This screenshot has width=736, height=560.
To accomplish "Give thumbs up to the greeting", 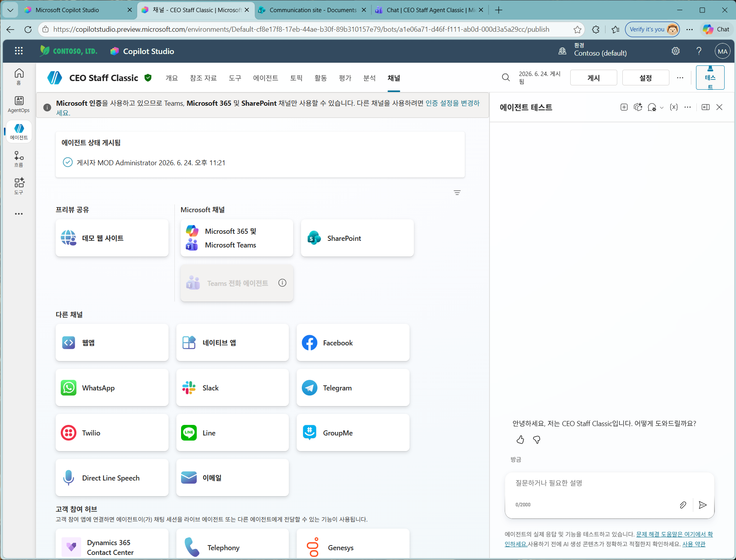I will [x=520, y=440].
